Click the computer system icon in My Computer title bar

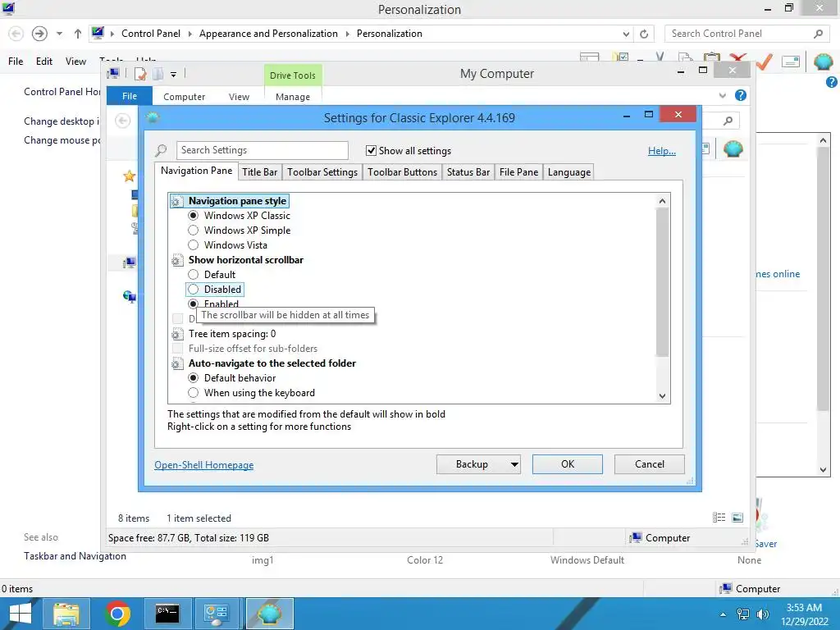click(113, 73)
